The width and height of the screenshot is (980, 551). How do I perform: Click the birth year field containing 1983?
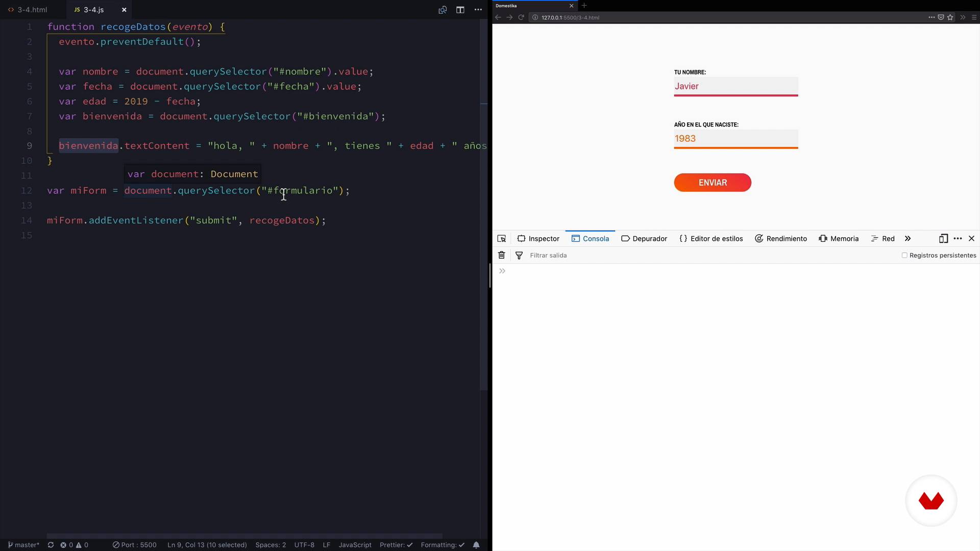click(736, 138)
